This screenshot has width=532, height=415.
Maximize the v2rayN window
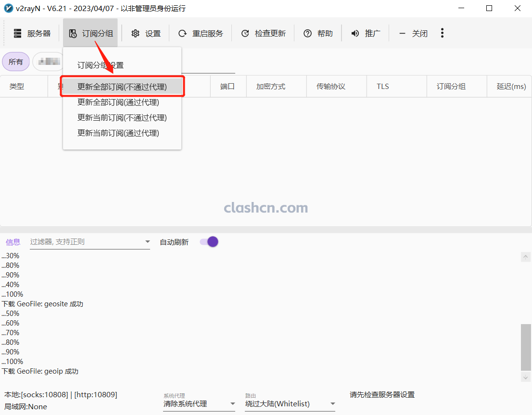pos(489,8)
